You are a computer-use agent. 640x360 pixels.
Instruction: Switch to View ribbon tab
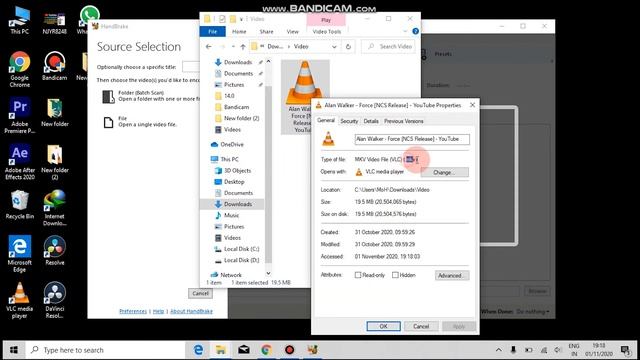292,31
